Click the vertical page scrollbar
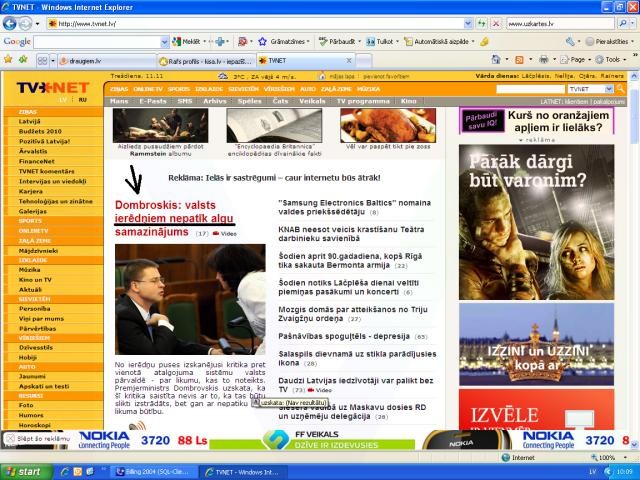 tap(633, 250)
